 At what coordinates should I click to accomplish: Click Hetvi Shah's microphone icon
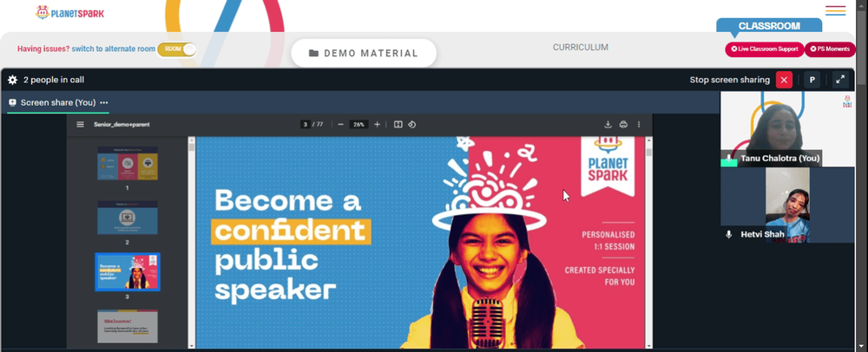coord(729,234)
